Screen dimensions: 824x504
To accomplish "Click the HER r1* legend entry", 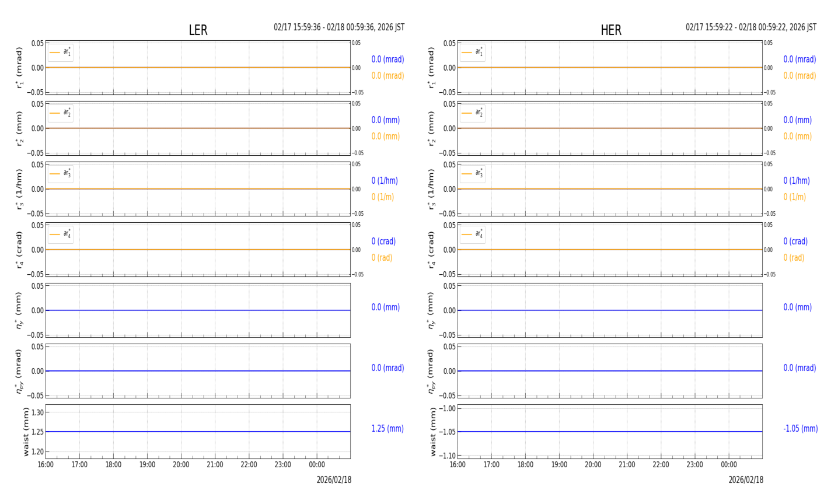I will [473, 52].
